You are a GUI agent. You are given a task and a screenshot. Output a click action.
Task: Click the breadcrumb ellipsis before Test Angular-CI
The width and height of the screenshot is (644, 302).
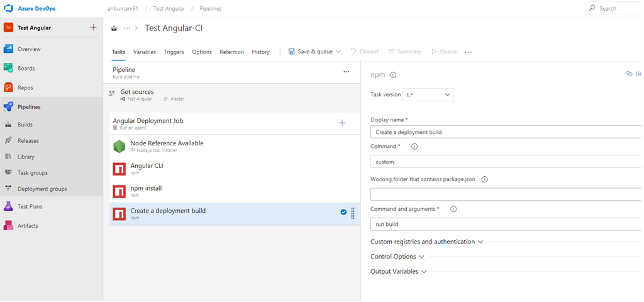(127, 28)
